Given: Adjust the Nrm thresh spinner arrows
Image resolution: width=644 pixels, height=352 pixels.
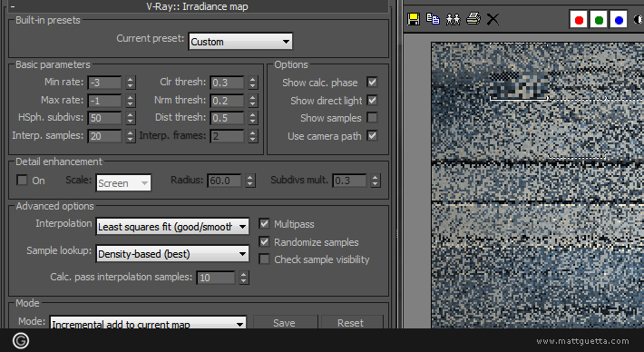Looking at the screenshot, I should (252, 101).
